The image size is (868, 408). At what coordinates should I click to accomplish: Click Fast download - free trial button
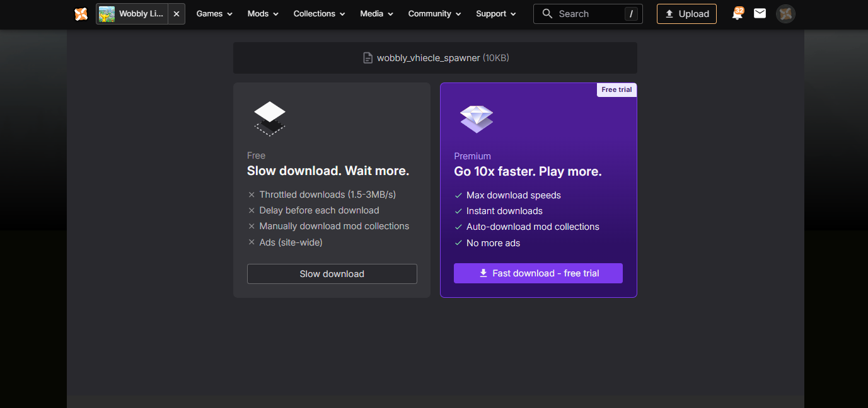coord(538,273)
